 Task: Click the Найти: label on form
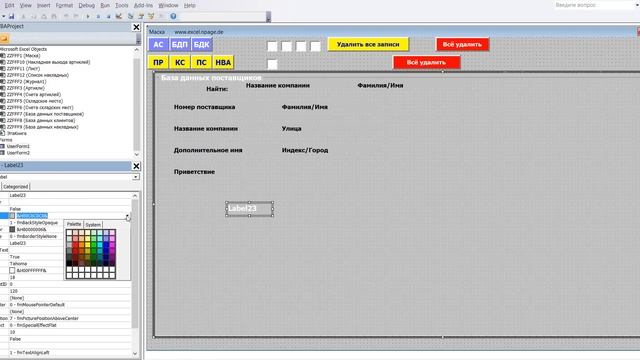217,89
